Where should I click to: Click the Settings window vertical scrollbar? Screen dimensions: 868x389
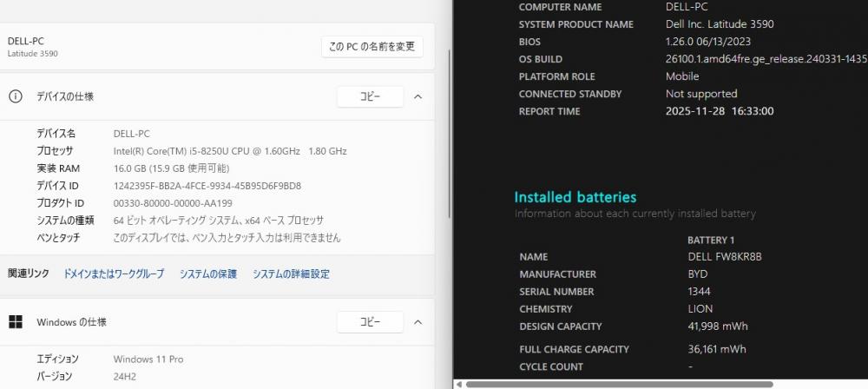tap(450, 133)
